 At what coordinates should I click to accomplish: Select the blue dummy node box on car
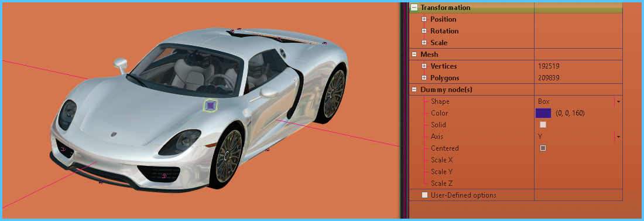(x=211, y=106)
